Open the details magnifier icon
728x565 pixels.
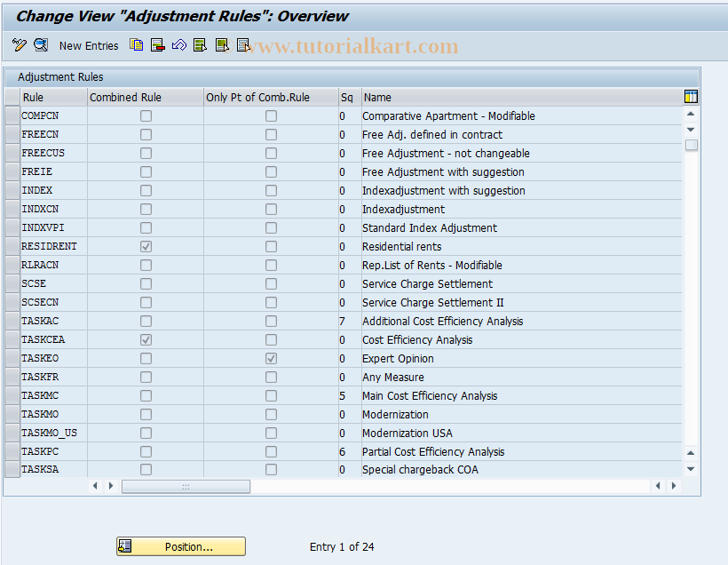(x=41, y=45)
